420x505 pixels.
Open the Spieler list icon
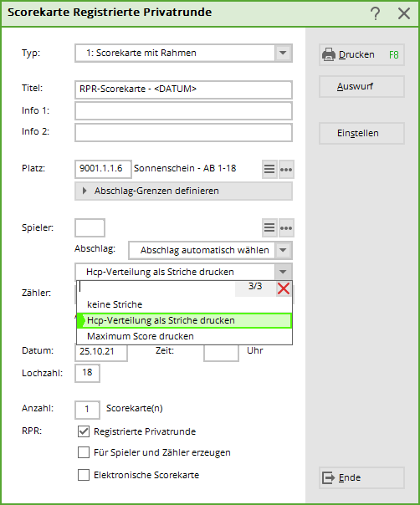(269, 227)
